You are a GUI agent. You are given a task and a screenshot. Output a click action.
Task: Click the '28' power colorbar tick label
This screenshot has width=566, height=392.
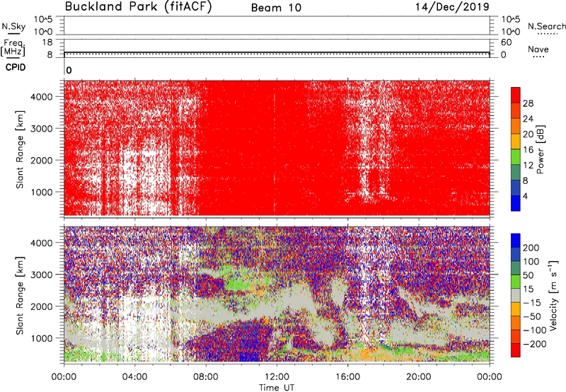(x=528, y=103)
